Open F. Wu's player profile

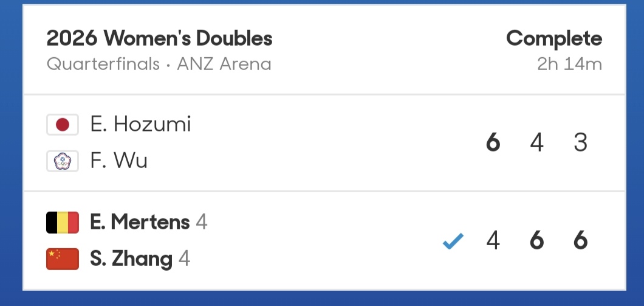(x=118, y=161)
